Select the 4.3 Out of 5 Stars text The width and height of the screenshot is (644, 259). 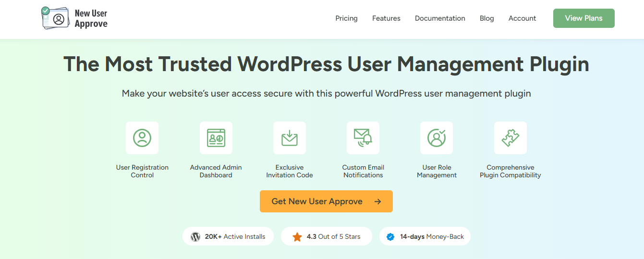tap(333, 236)
